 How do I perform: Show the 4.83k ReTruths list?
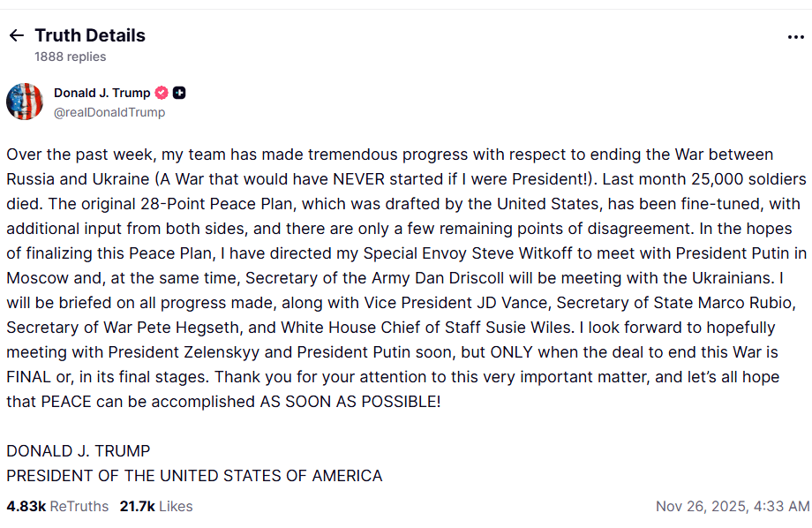click(x=57, y=506)
